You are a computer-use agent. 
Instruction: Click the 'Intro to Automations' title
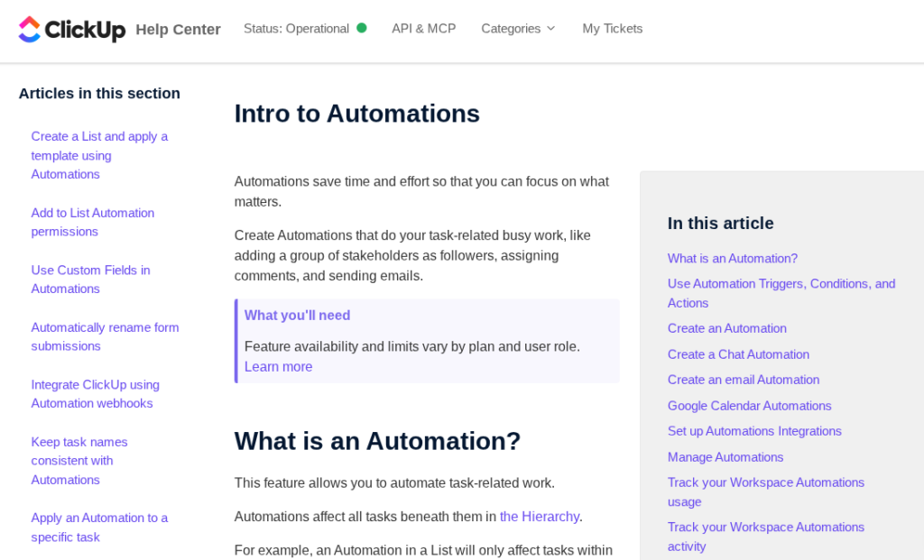[x=357, y=113]
